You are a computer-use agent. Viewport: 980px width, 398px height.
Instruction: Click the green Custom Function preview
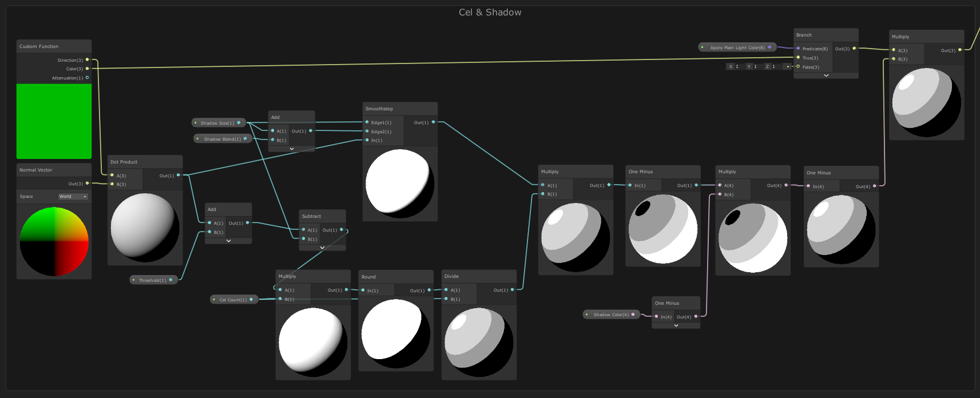click(x=54, y=121)
